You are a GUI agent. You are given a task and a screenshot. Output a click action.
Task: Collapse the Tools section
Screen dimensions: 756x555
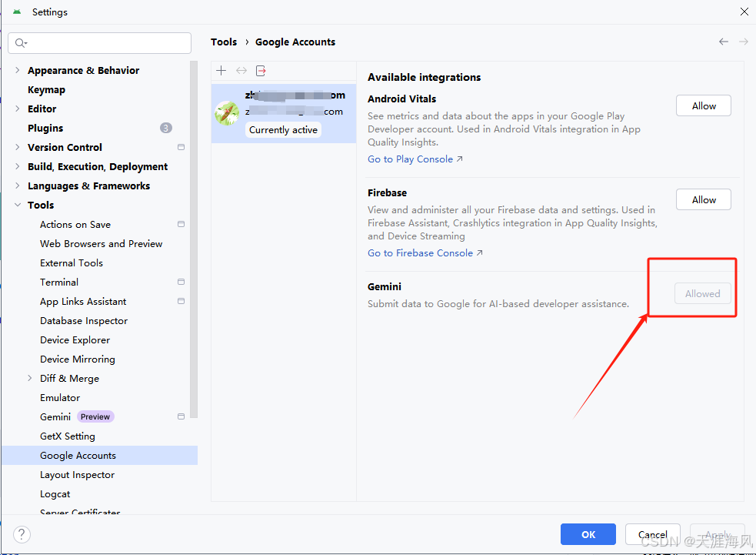click(18, 205)
